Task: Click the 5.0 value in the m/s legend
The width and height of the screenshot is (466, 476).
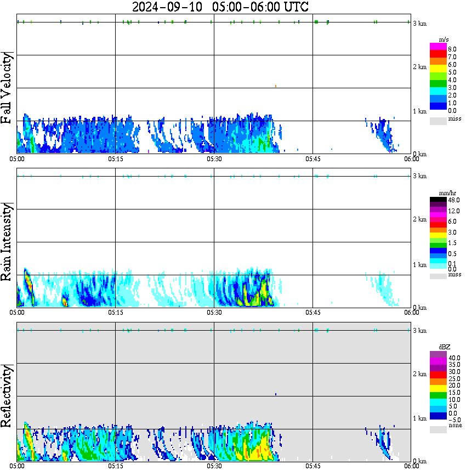Action: point(452,72)
